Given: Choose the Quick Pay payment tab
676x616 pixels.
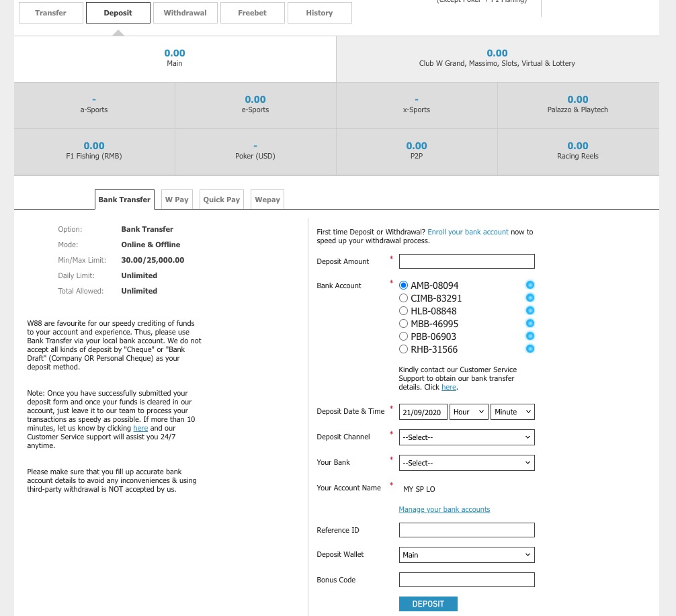Looking at the screenshot, I should pyautogui.click(x=222, y=200).
